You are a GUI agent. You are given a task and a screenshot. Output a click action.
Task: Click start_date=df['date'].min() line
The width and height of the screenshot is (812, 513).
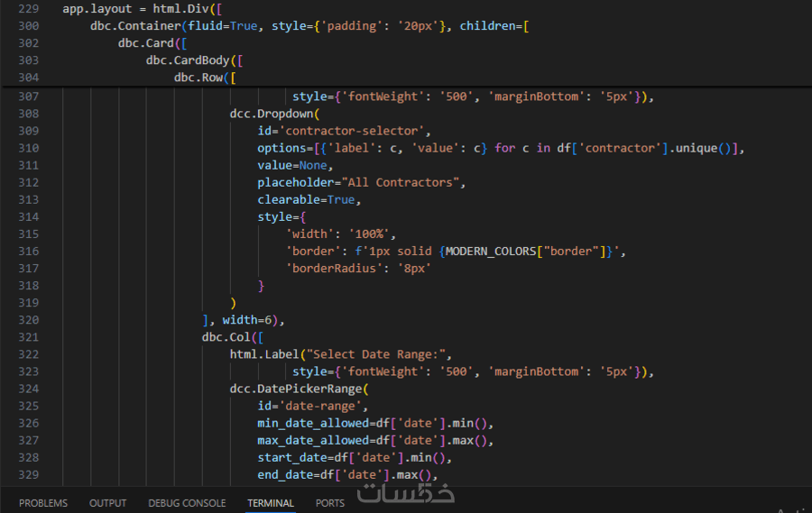(355, 458)
